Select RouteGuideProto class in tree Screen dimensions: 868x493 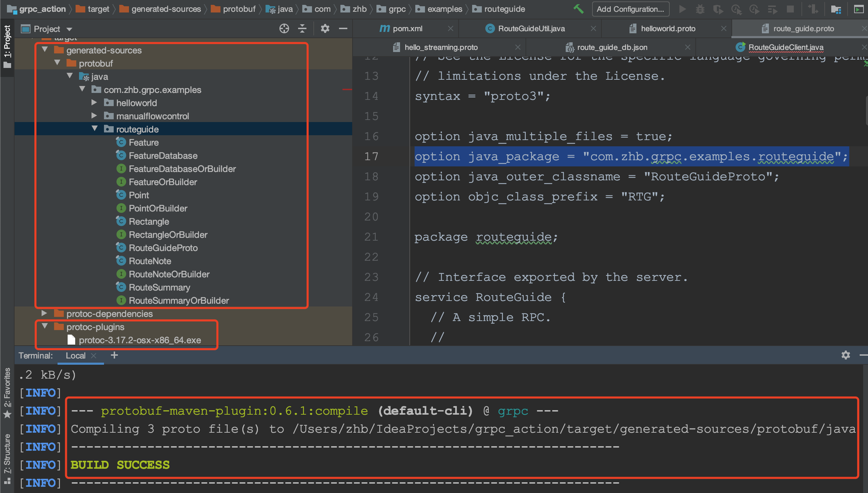(163, 248)
